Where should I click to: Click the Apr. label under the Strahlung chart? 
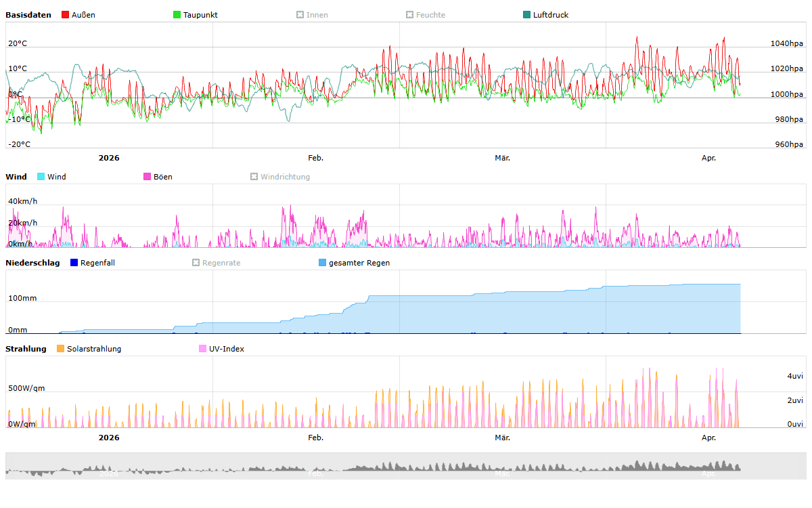coord(708,438)
